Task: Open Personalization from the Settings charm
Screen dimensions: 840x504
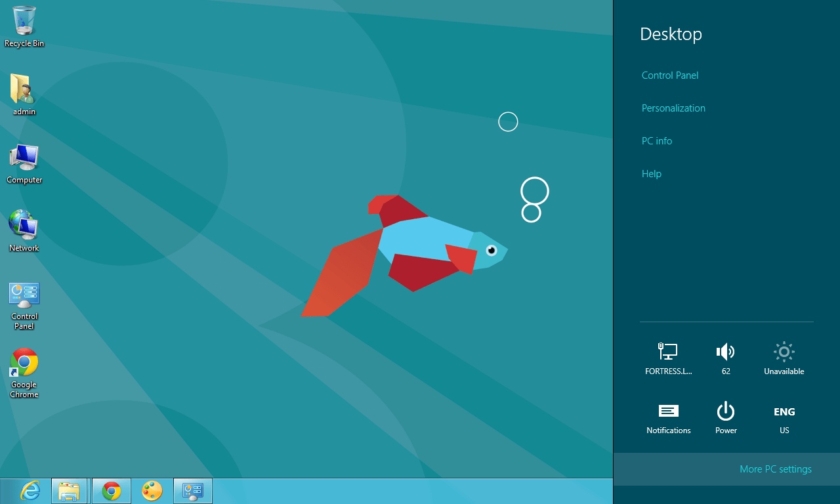Action: [673, 108]
